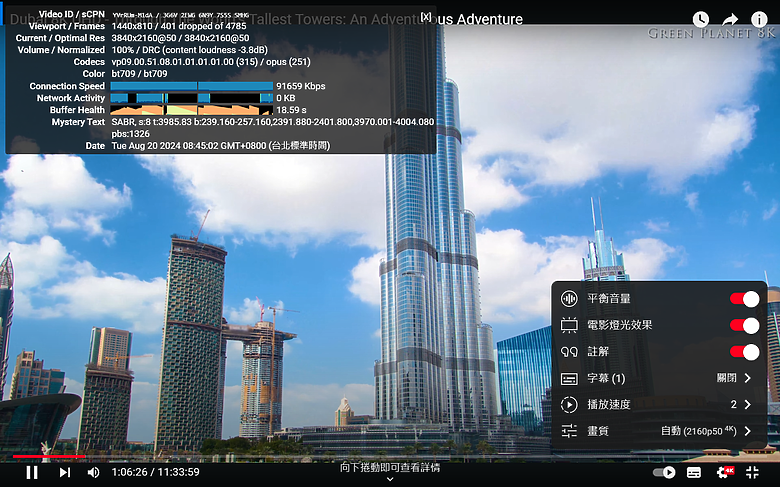Add video to Watch Later clock icon

coord(700,19)
